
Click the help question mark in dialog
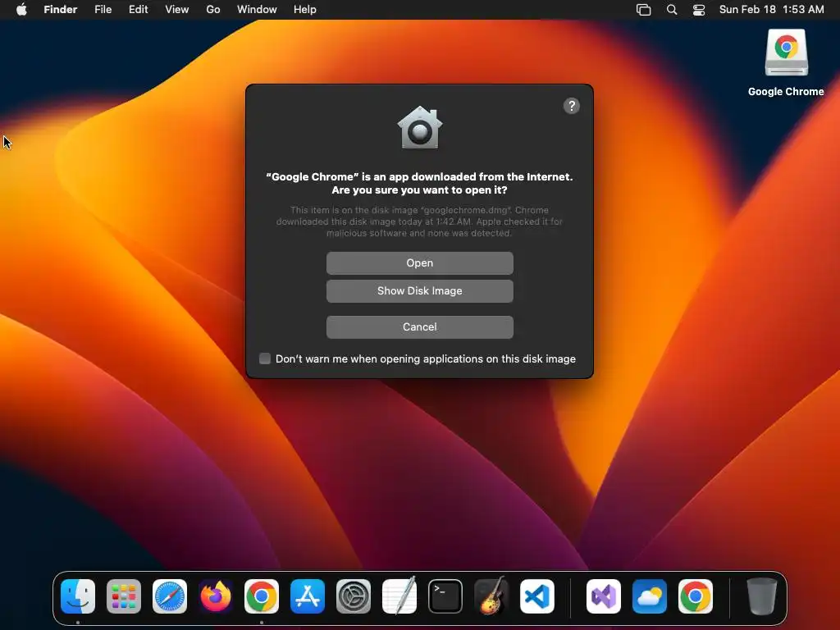[572, 106]
